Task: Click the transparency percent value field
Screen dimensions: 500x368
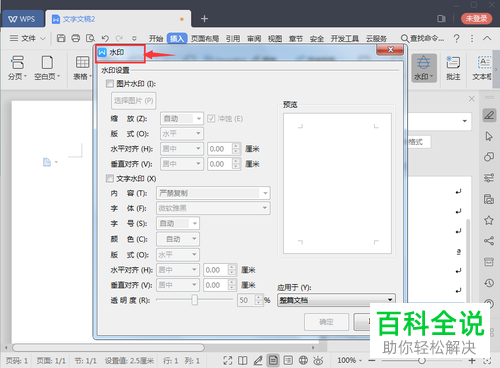Action: point(246,300)
